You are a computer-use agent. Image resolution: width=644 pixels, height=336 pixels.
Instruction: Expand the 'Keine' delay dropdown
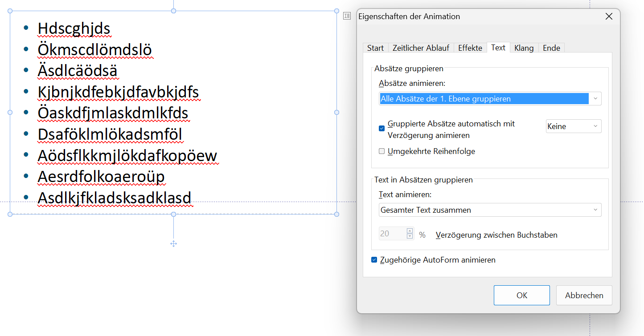click(x=573, y=126)
